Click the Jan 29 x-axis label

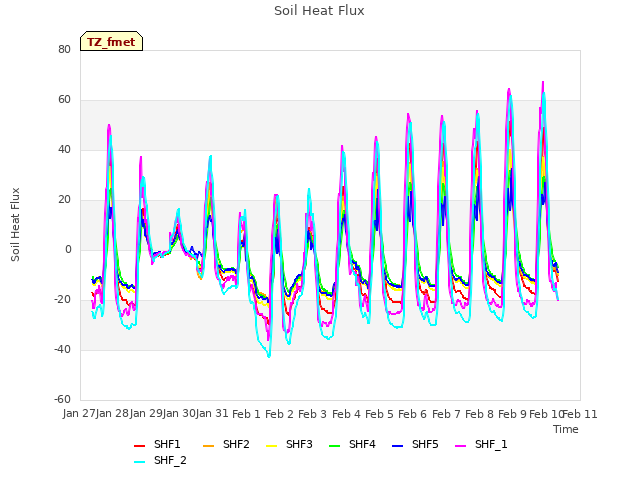(146, 414)
